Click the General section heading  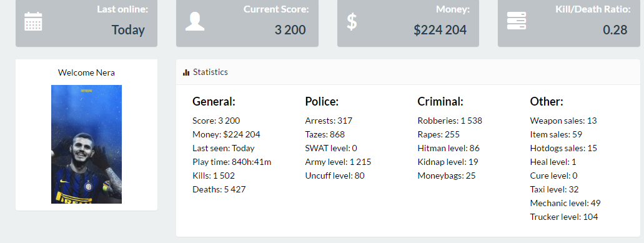tap(214, 101)
